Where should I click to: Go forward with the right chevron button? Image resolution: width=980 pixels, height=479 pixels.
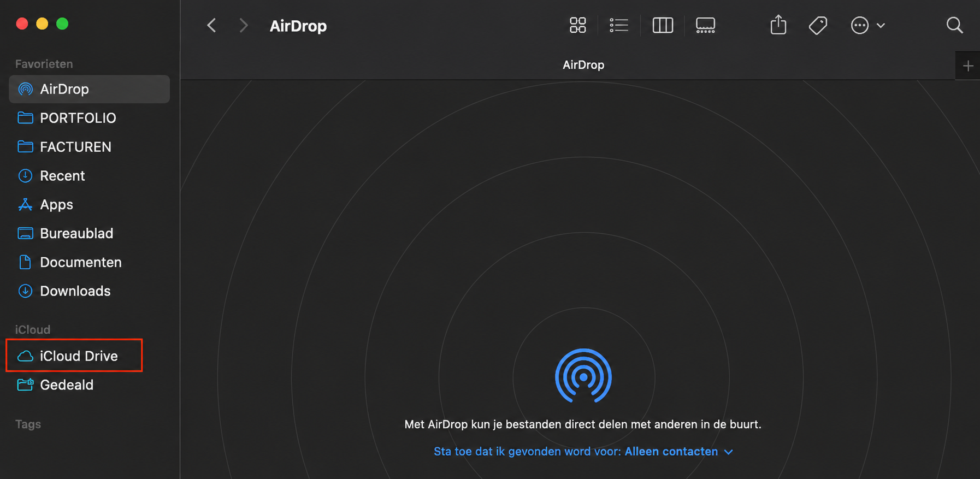[x=244, y=26]
